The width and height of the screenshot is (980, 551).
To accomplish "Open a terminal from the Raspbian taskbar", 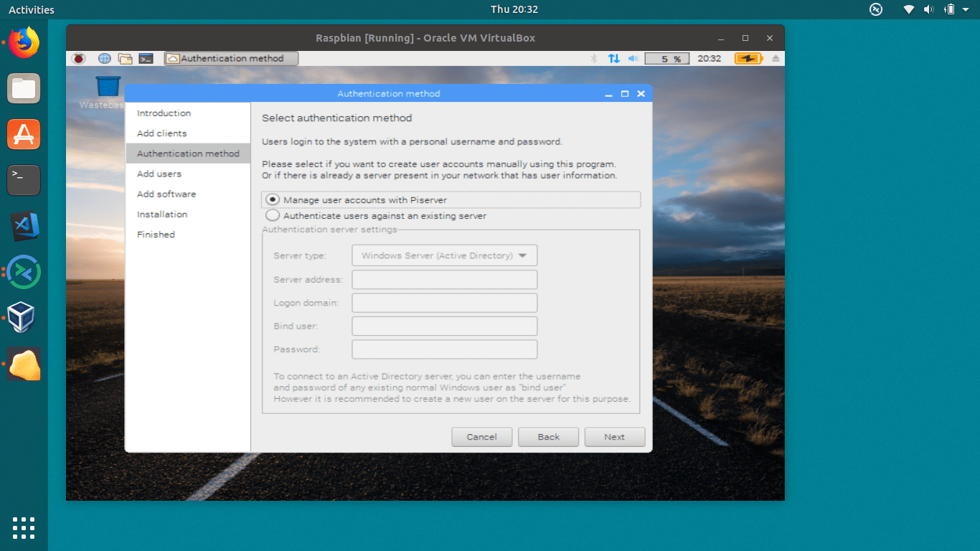I will click(147, 58).
